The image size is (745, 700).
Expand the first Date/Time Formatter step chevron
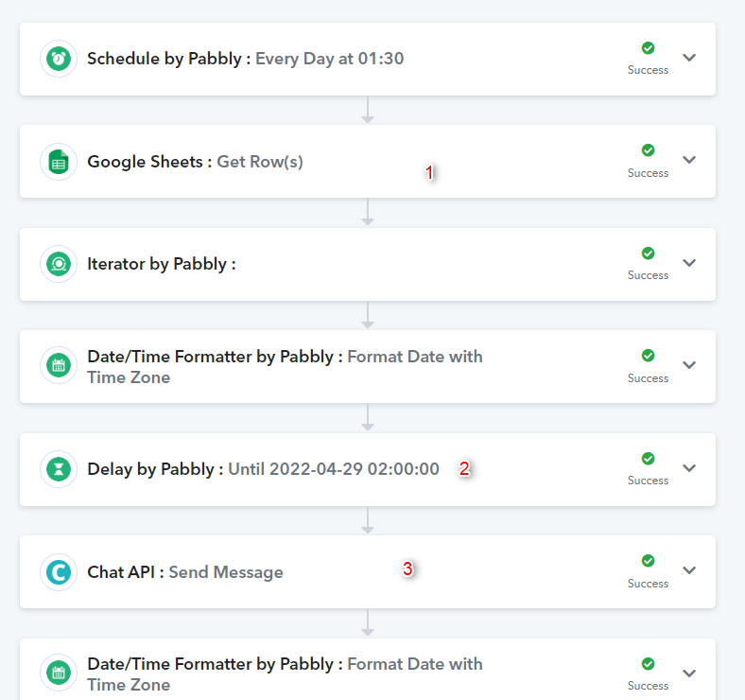[x=689, y=365]
